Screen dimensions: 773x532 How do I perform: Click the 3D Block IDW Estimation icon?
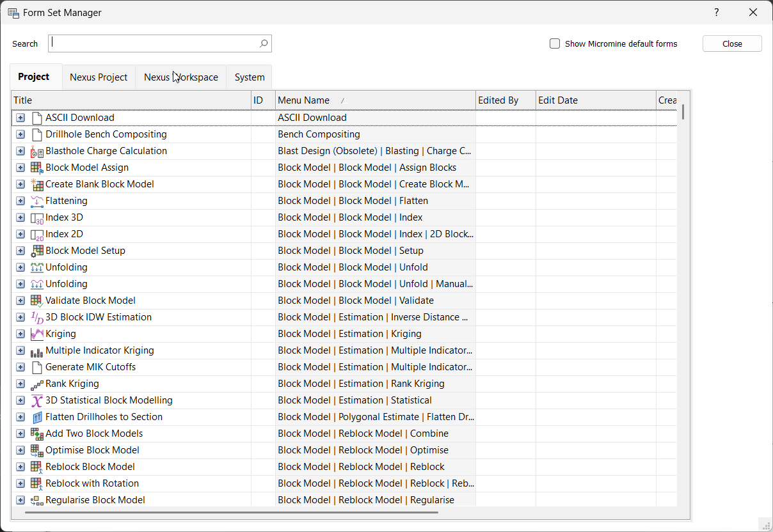37,317
